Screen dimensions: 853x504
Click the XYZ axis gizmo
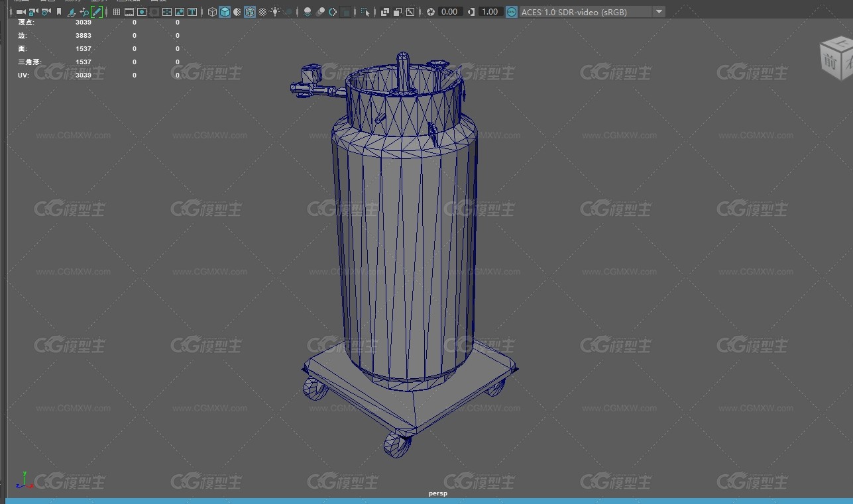pos(24,481)
